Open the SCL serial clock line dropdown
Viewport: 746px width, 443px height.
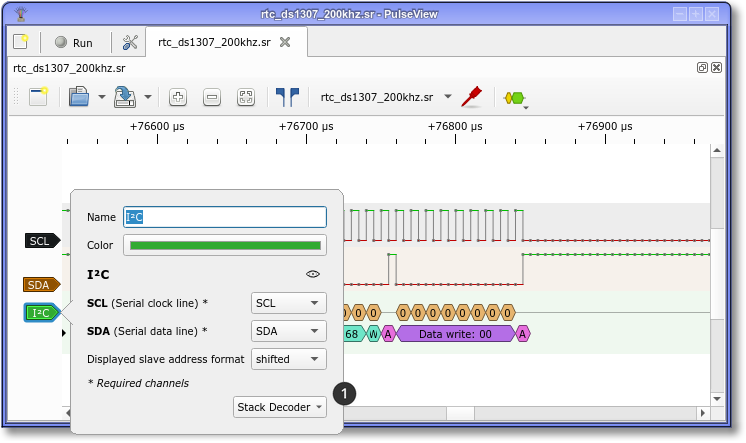289,303
